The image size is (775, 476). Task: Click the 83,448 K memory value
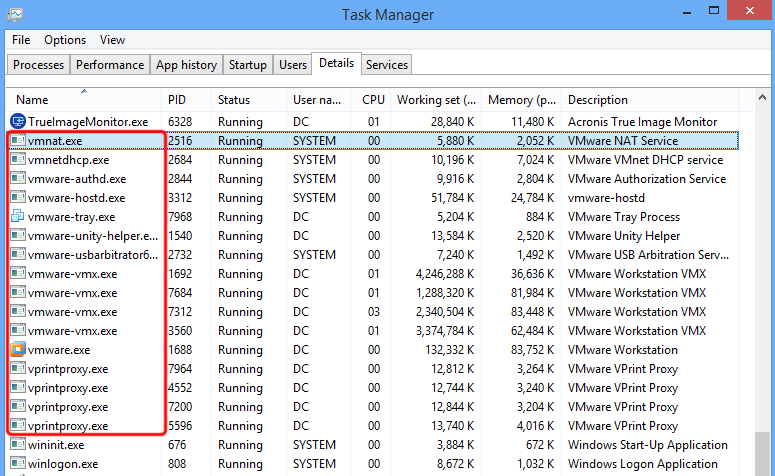coord(533,312)
